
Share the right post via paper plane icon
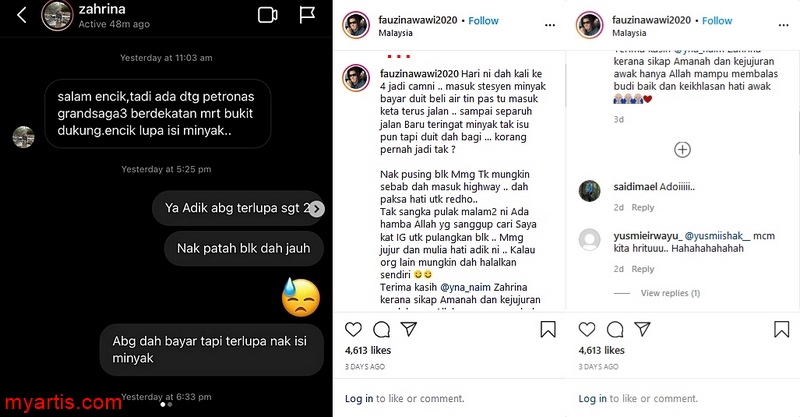click(642, 329)
